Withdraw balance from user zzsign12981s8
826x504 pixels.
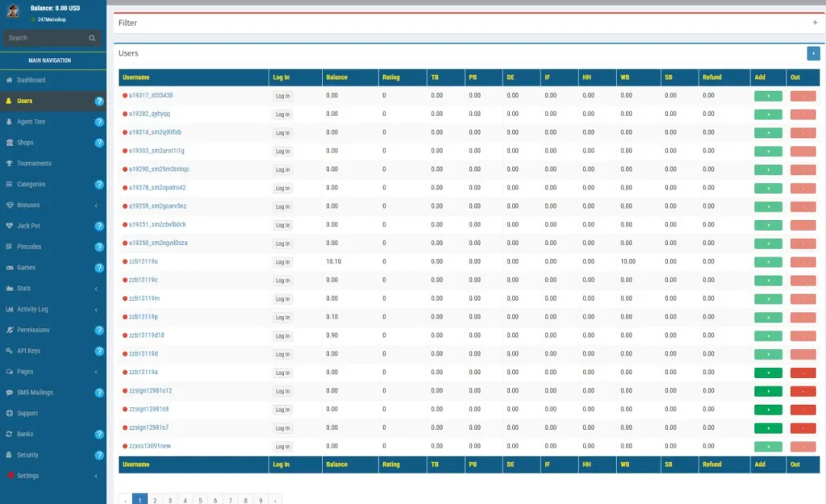tap(803, 410)
